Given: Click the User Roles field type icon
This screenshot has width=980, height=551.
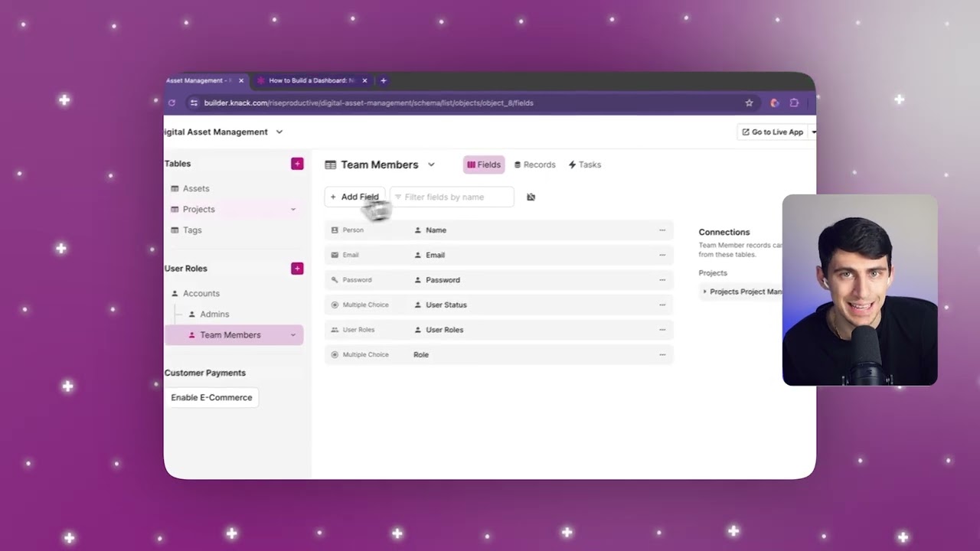Looking at the screenshot, I should coord(335,330).
